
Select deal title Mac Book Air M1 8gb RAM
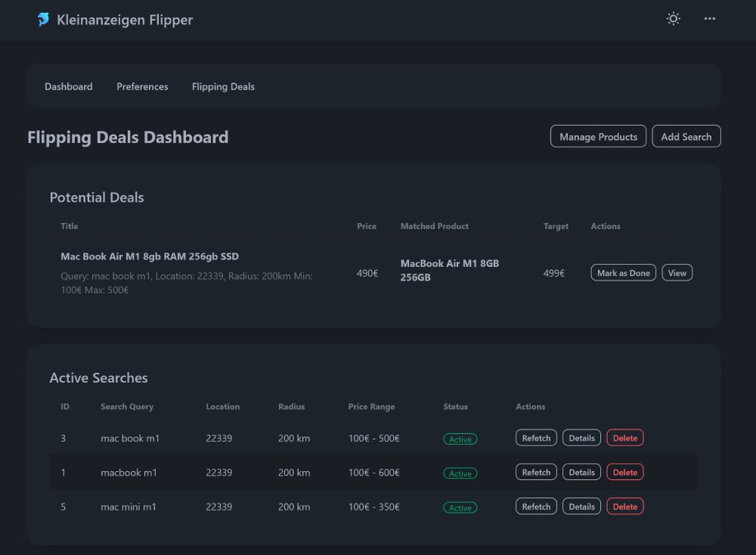pyautogui.click(x=150, y=256)
